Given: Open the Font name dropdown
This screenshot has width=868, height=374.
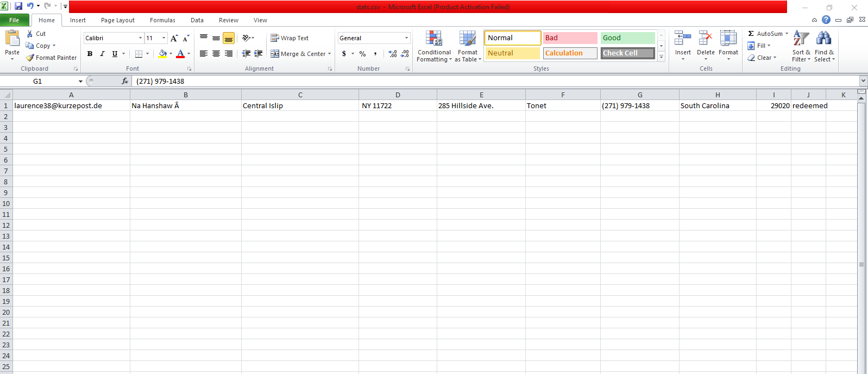Looking at the screenshot, I should coord(140,38).
